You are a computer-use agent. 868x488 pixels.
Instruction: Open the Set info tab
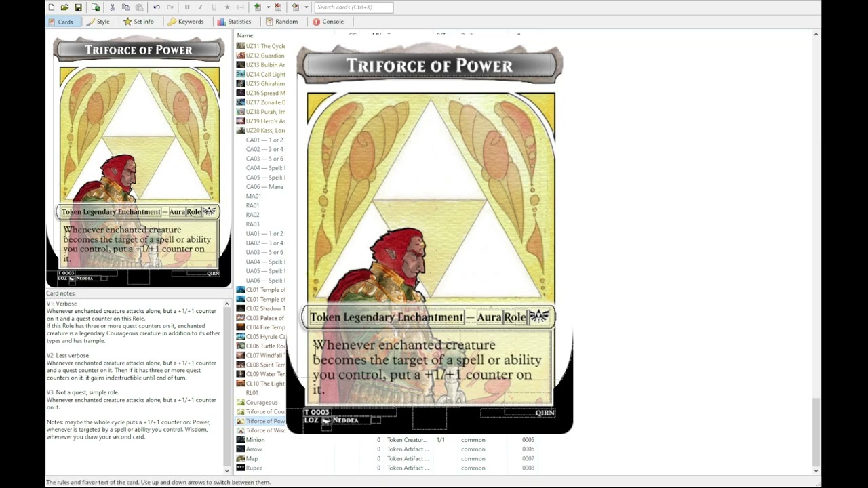(138, 22)
